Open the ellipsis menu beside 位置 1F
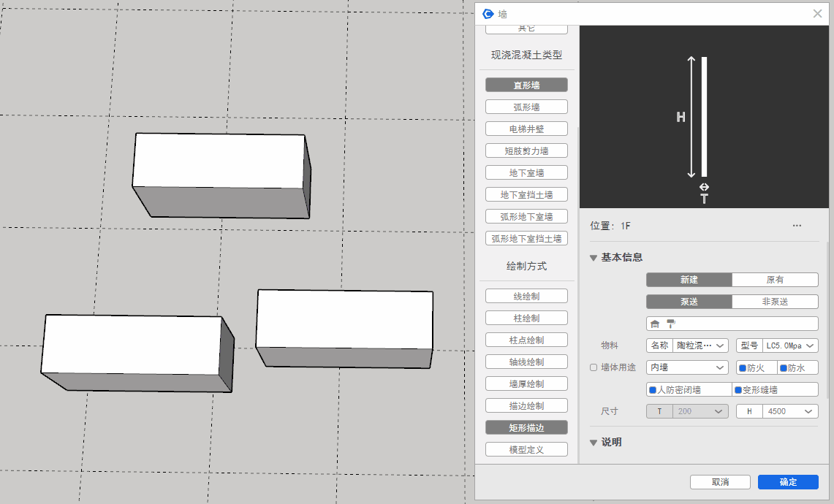834x504 pixels. (797, 226)
